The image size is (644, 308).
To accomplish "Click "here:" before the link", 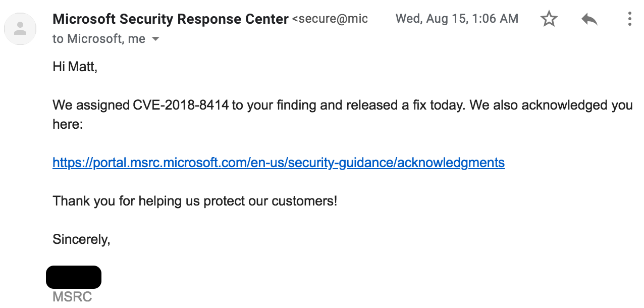I will coord(68,124).
